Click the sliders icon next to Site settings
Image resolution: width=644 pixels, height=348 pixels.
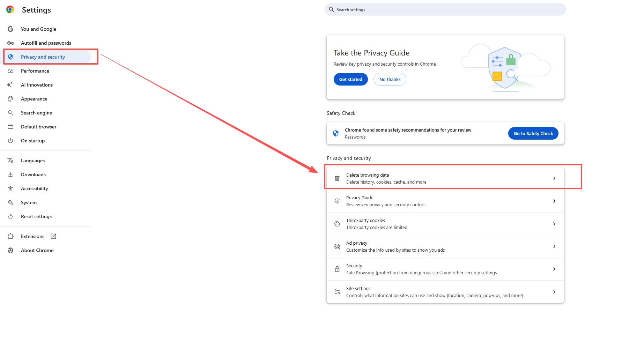[337, 292]
